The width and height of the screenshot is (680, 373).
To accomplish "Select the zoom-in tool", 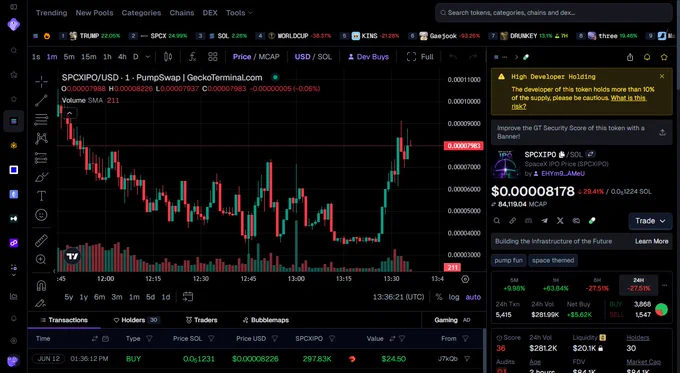I will click(42, 259).
